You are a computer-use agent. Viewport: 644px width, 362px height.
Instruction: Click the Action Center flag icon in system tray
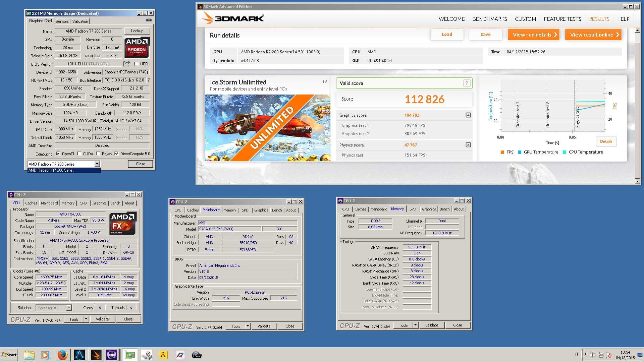coord(609,355)
